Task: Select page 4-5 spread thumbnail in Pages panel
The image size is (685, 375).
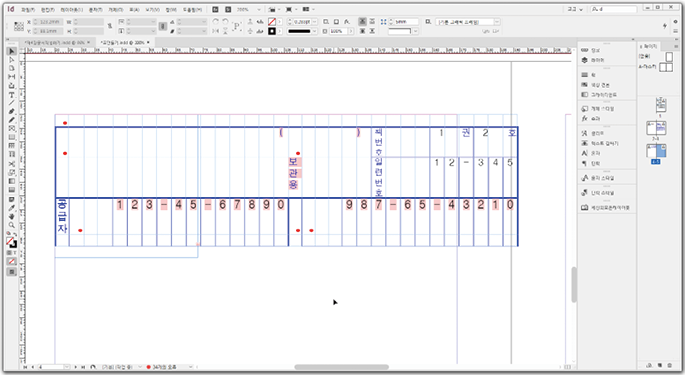Action: click(656, 151)
